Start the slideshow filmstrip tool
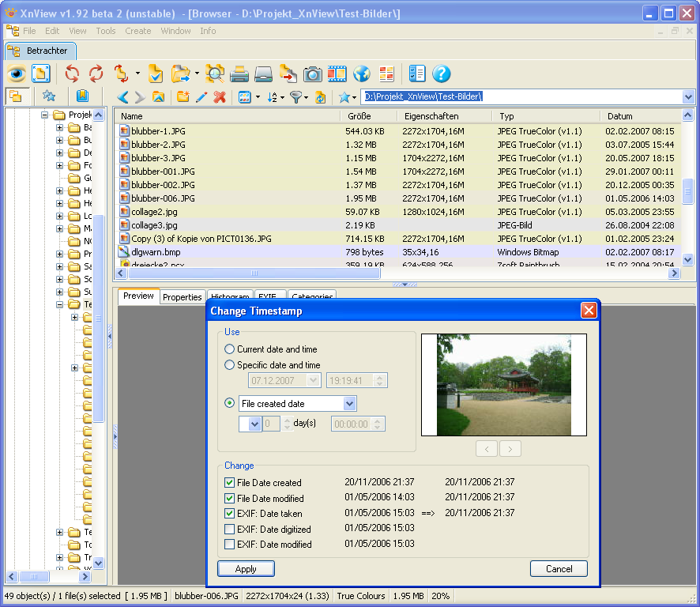Screen dimensions: 700x607 337,74
